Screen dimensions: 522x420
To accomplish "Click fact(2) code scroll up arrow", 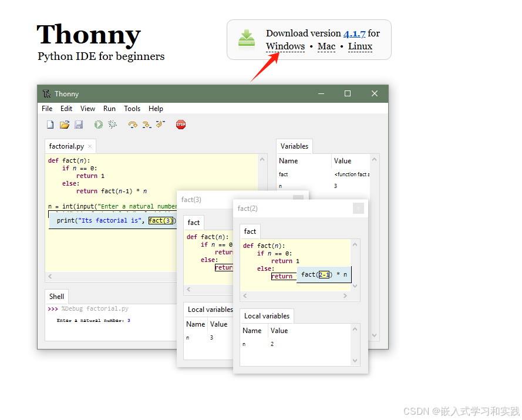I will pyautogui.click(x=355, y=244).
